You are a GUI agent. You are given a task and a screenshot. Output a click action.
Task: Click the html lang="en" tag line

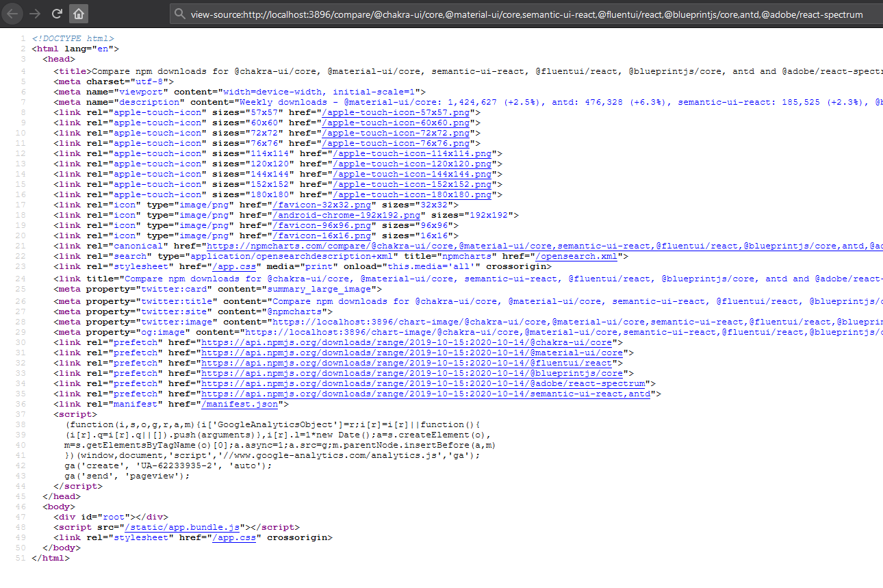(75, 49)
